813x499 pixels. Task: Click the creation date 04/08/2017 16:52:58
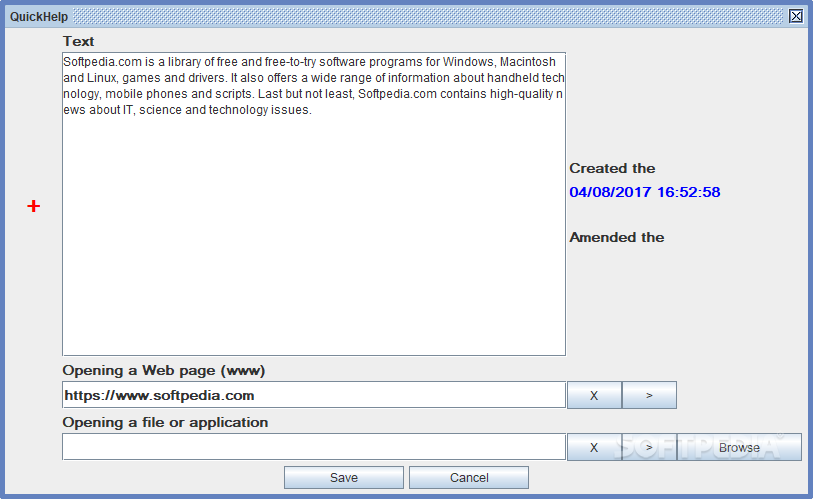[x=644, y=192]
